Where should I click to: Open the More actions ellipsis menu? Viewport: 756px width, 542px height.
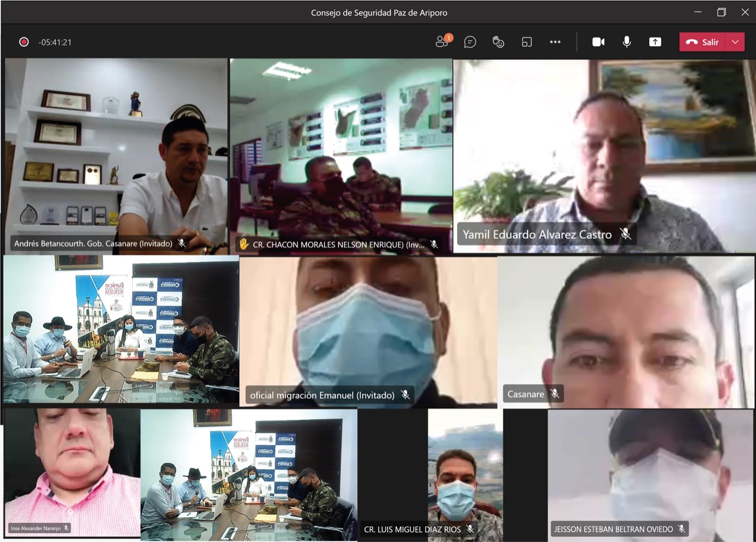(555, 42)
